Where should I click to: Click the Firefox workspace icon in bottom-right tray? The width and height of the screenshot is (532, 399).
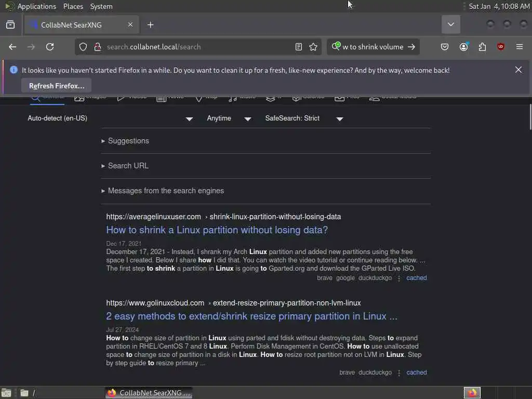coord(472,393)
